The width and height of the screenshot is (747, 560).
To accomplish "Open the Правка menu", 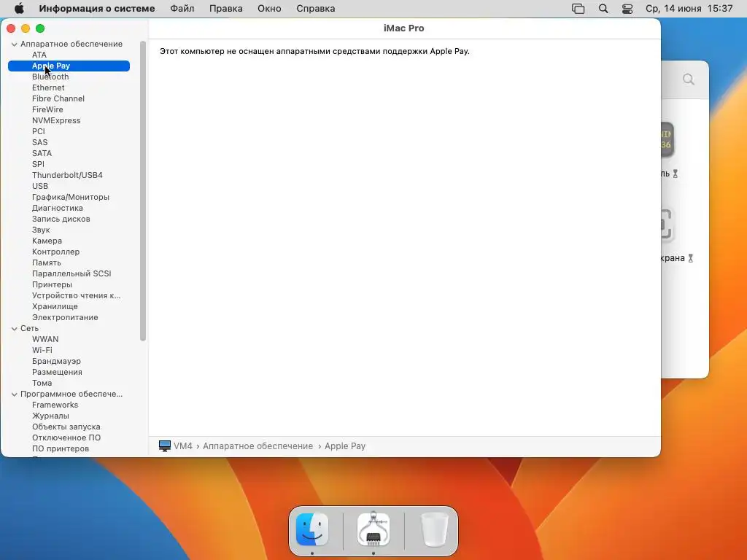I will point(226,9).
